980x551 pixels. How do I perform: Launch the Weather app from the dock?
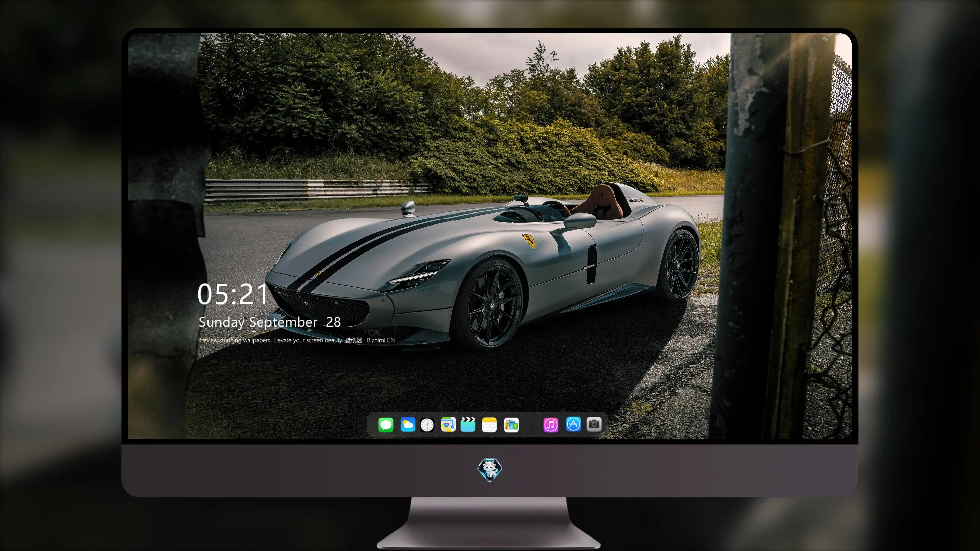click(x=408, y=424)
